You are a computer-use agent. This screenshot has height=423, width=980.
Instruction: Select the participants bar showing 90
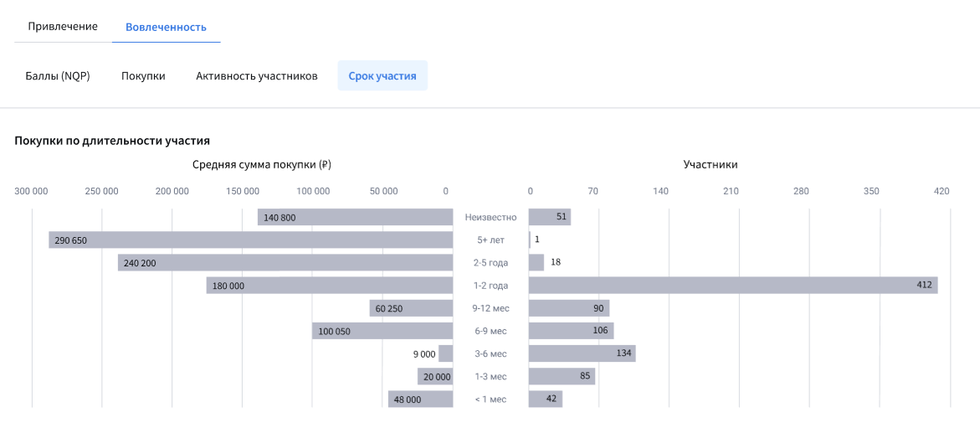pos(568,308)
